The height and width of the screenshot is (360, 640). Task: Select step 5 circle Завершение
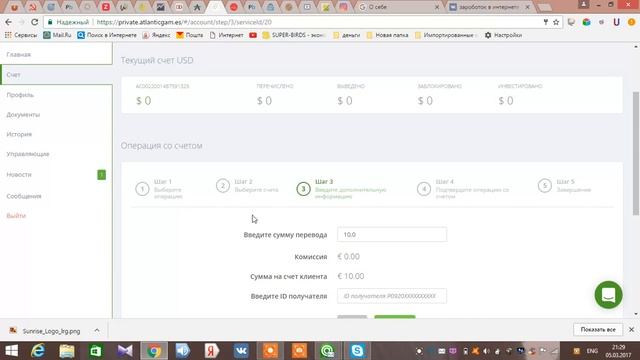point(544,186)
